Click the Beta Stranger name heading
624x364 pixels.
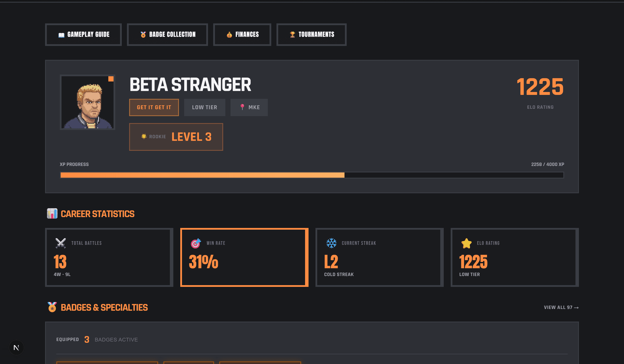(190, 85)
